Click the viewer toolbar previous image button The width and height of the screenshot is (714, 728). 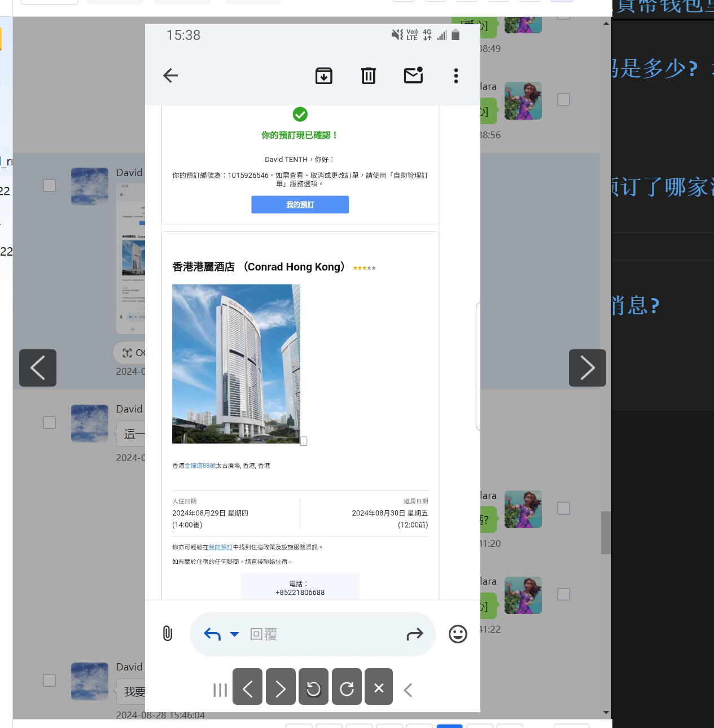[247, 687]
